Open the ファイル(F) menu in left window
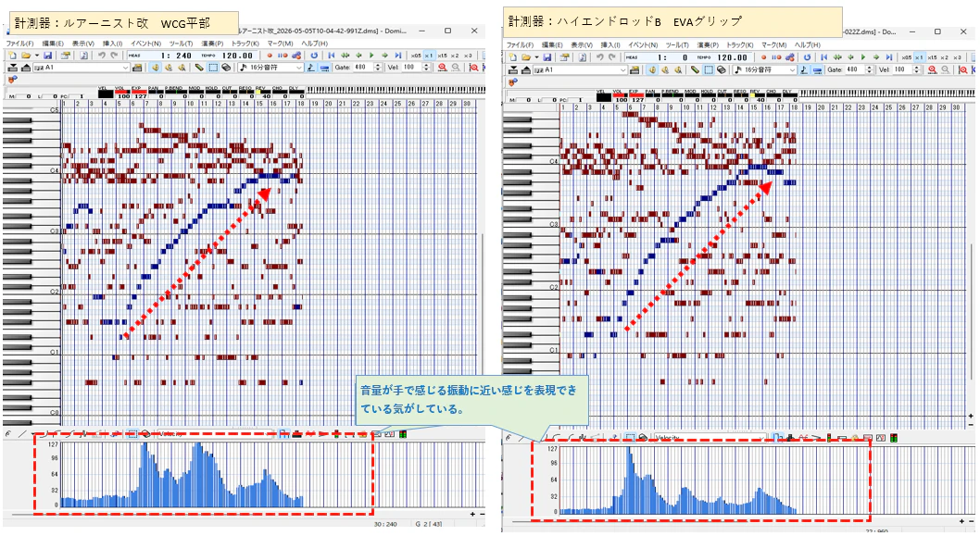This screenshot has width=980, height=536. tap(19, 44)
